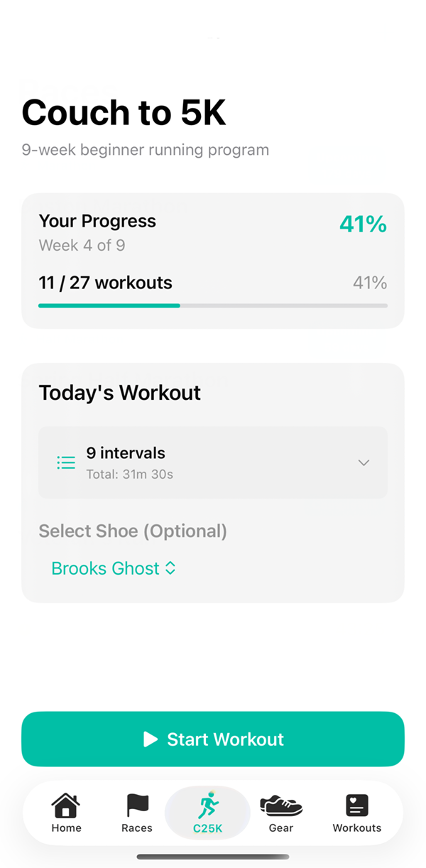This screenshot has width=426, height=868.
Task: Click the intervals list icon
Action: [x=66, y=462]
